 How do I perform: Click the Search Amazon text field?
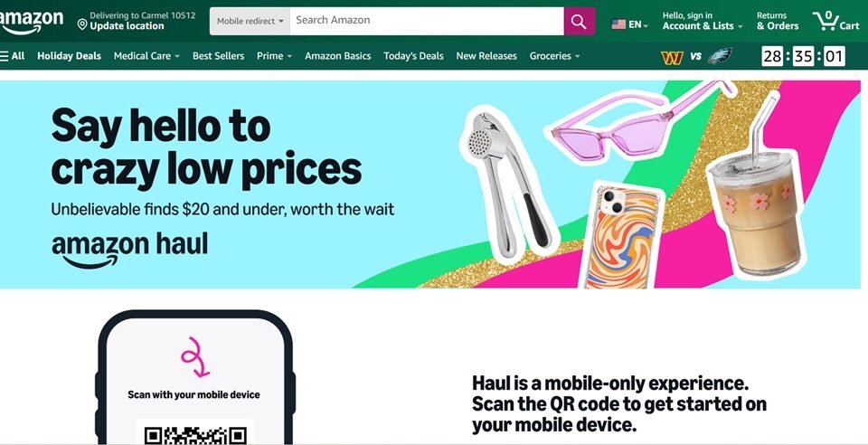pos(427,21)
